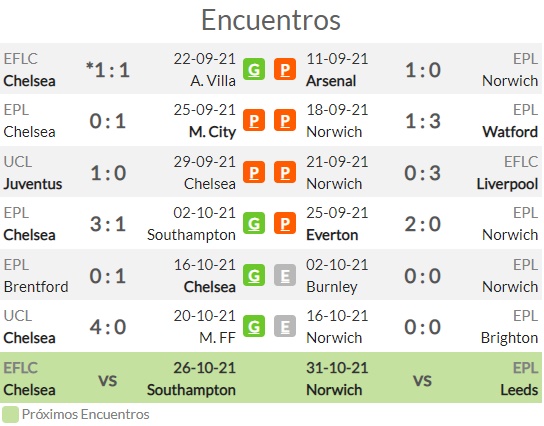The width and height of the screenshot is (544, 426).
Task: Click orange P badge for Juventus vs Chelsea
Action: pos(254,172)
